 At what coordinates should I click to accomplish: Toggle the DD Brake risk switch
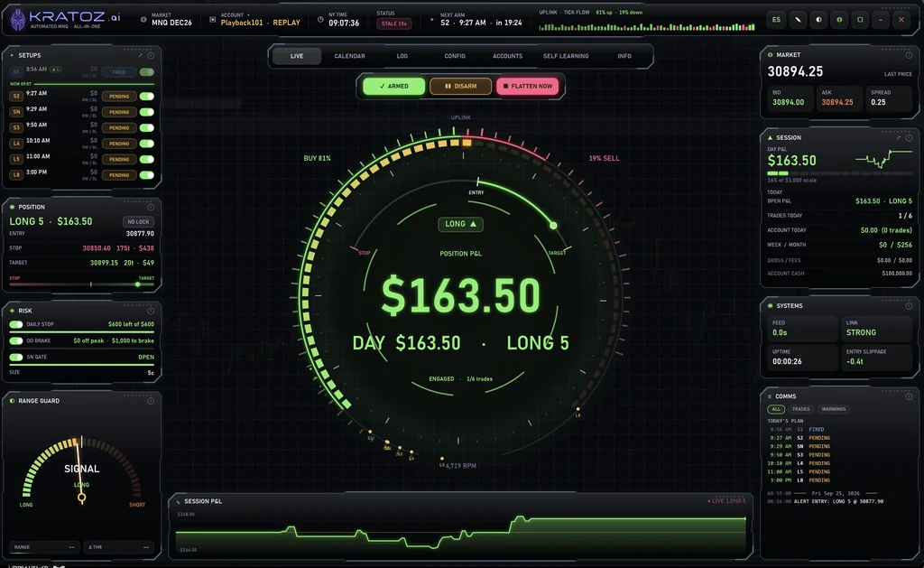coord(16,341)
